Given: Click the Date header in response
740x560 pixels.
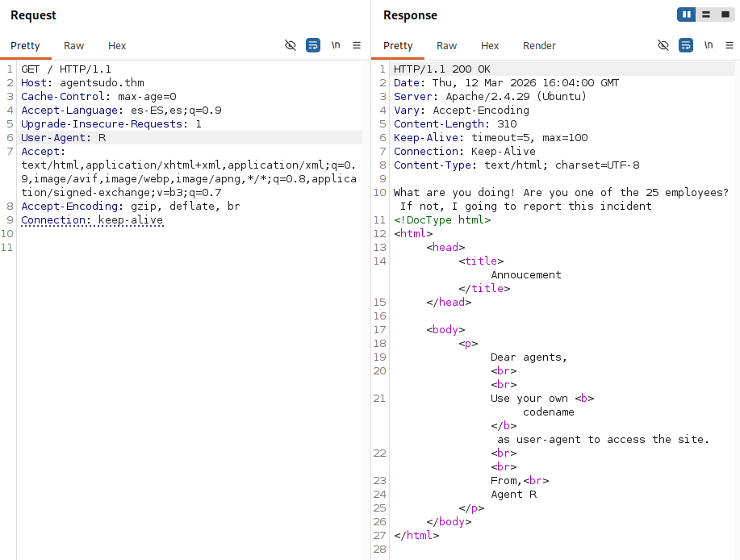Looking at the screenshot, I should tap(506, 83).
